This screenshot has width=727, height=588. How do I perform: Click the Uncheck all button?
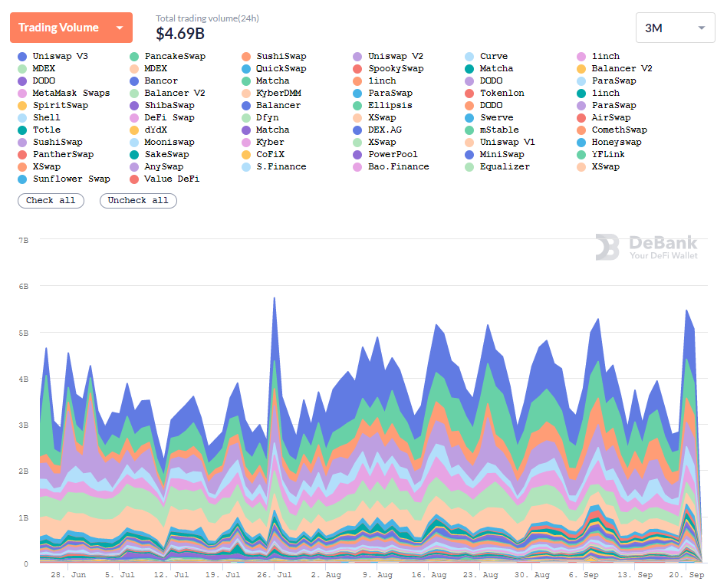[x=138, y=201]
